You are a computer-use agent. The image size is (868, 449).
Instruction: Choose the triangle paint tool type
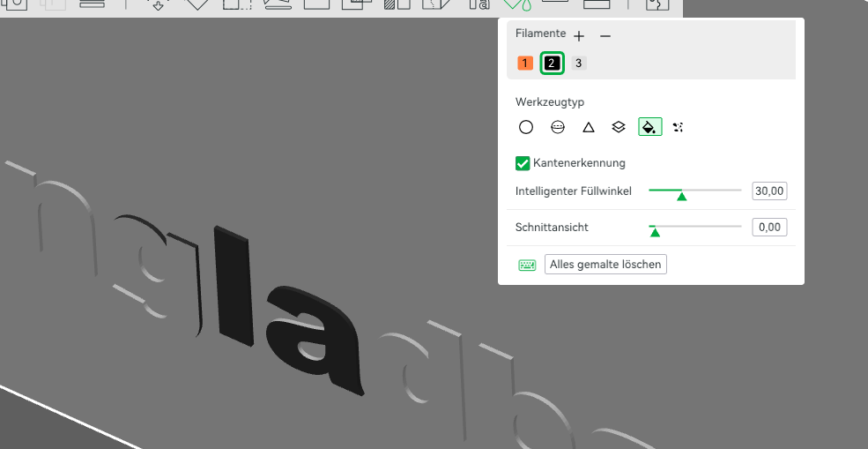coord(589,128)
